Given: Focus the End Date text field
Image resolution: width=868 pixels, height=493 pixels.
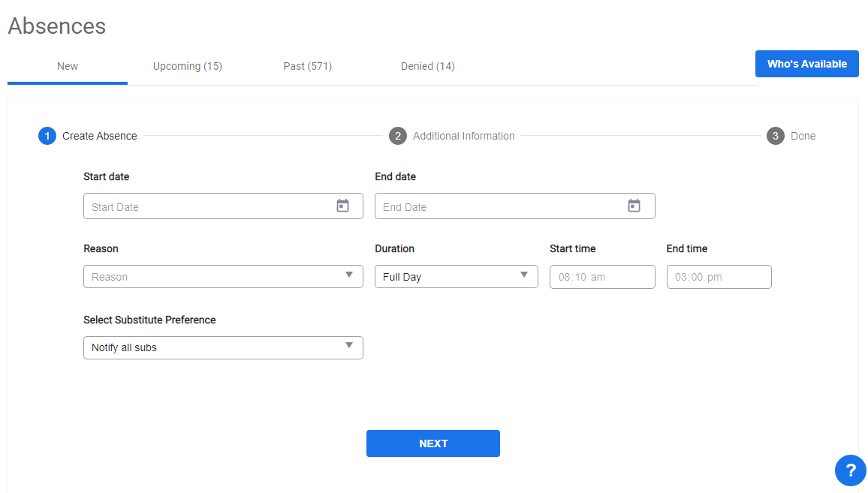Looking at the screenshot, I should (499, 206).
